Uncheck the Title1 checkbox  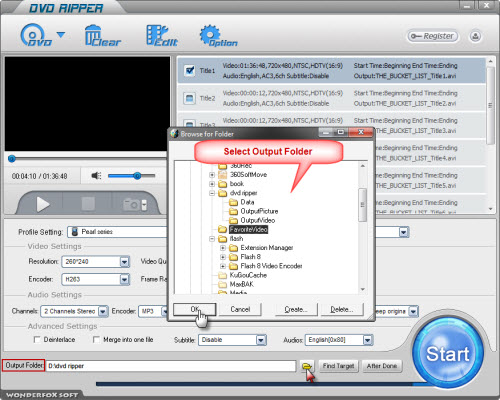(190, 70)
